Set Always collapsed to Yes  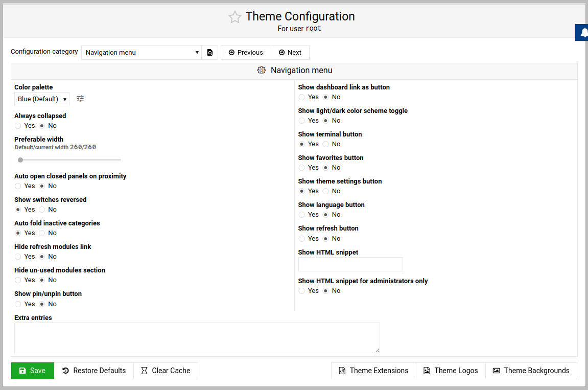pos(18,126)
